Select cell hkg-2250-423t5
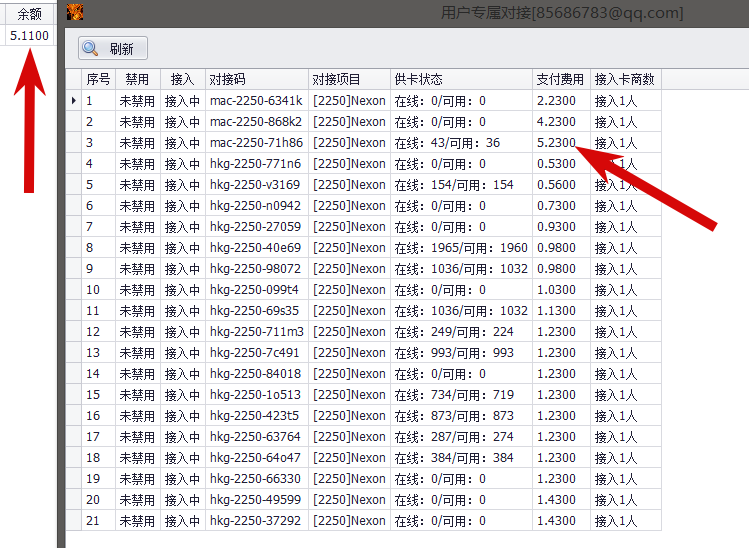The width and height of the screenshot is (749, 548). [x=257, y=416]
